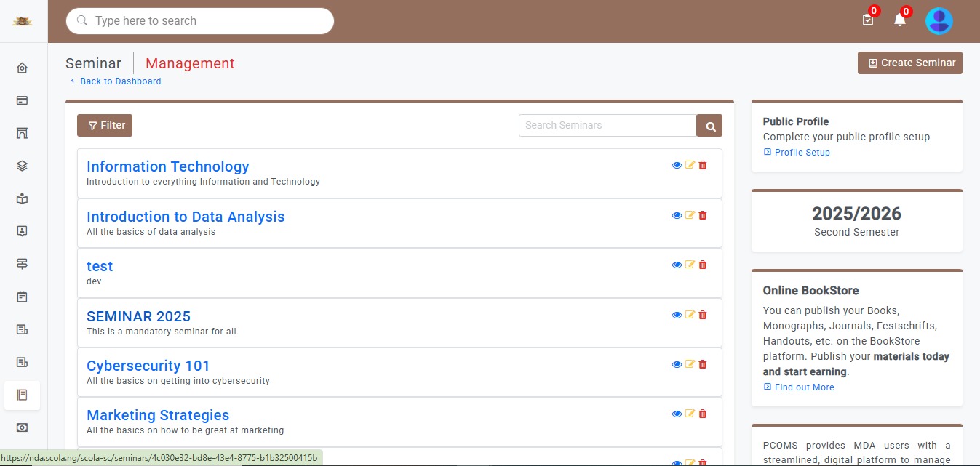
Task: Select the highlighted seminar book sidebar item
Action: [x=22, y=395]
